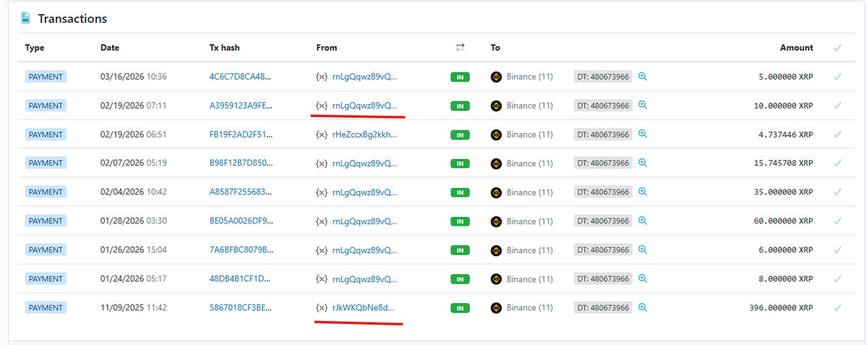Click the magnifier icon in the 35.000000 XRP row
This screenshot has width=868, height=345.
coord(643,191)
